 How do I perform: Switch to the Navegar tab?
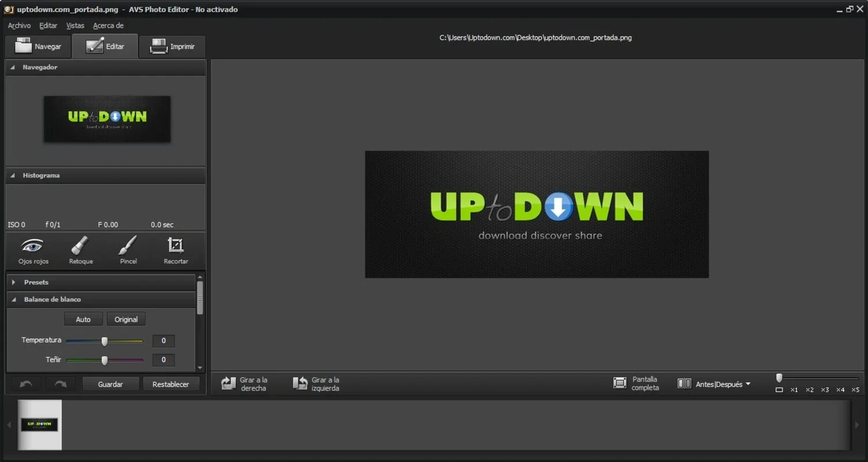[x=38, y=46]
